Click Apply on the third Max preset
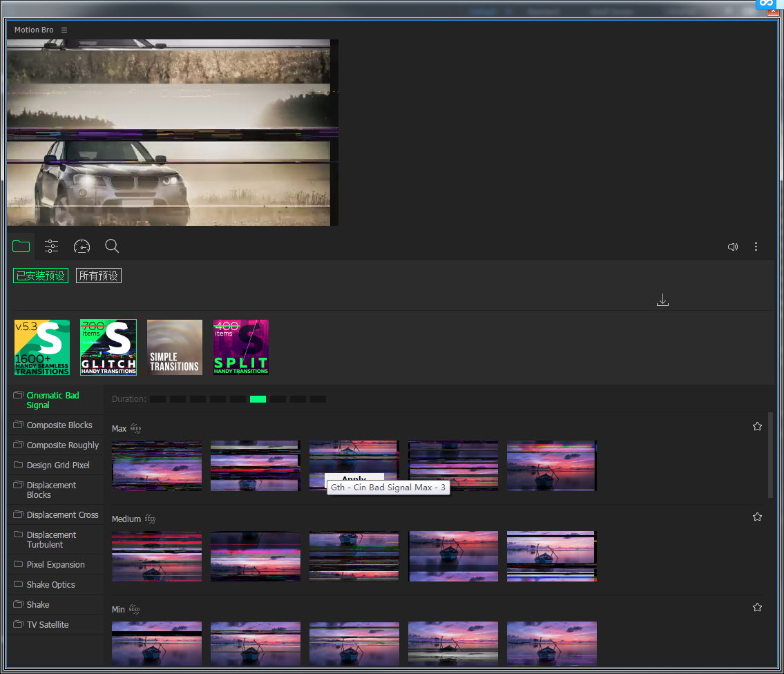This screenshot has width=784, height=674. coord(354,477)
